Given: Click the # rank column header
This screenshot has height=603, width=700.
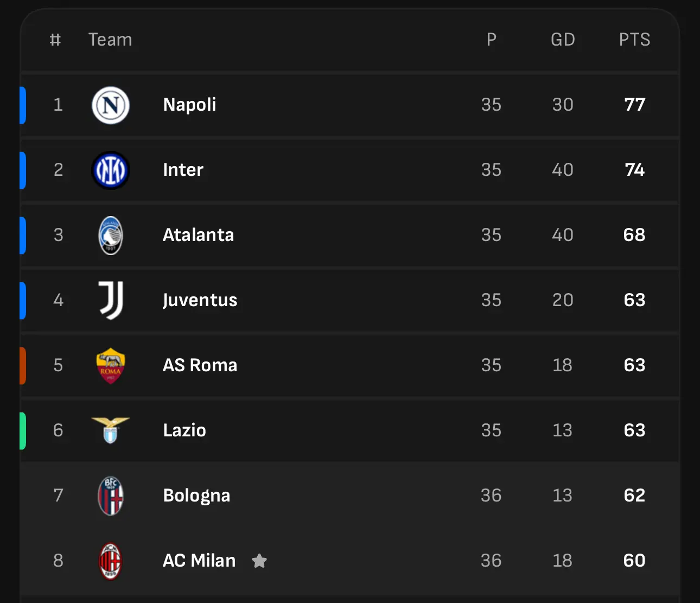Looking at the screenshot, I should pyautogui.click(x=55, y=40).
